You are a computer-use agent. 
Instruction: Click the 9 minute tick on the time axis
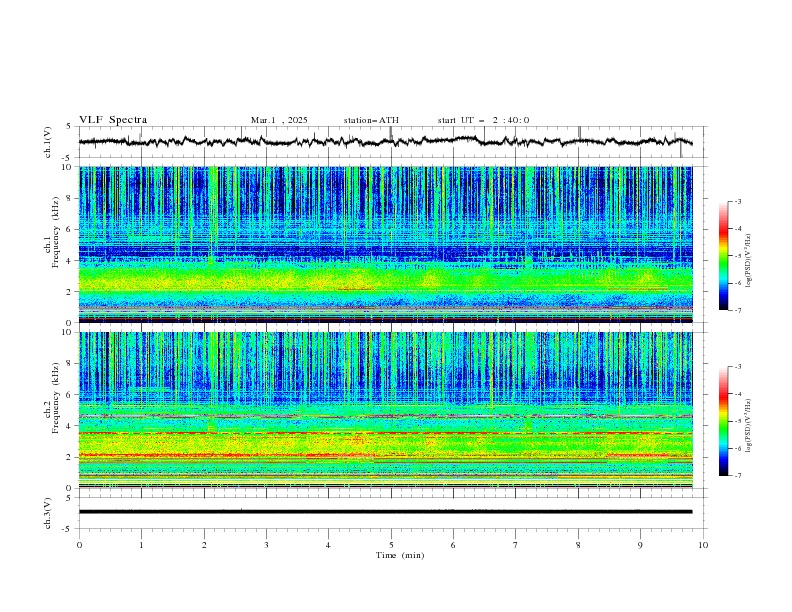(640, 545)
